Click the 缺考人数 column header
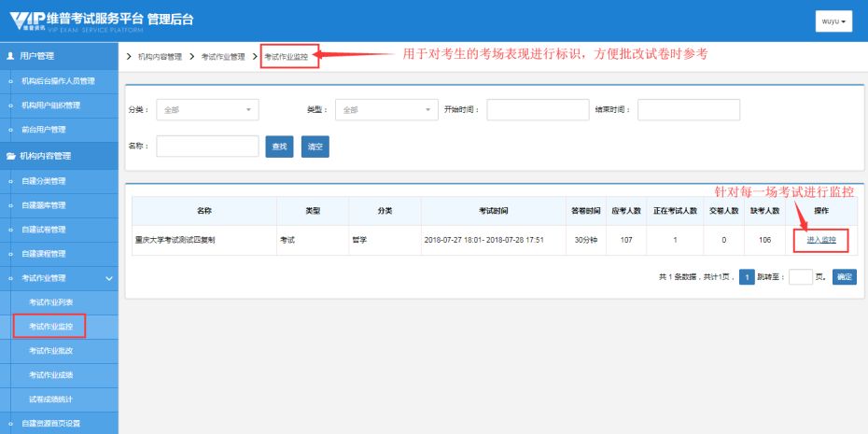 tap(765, 211)
